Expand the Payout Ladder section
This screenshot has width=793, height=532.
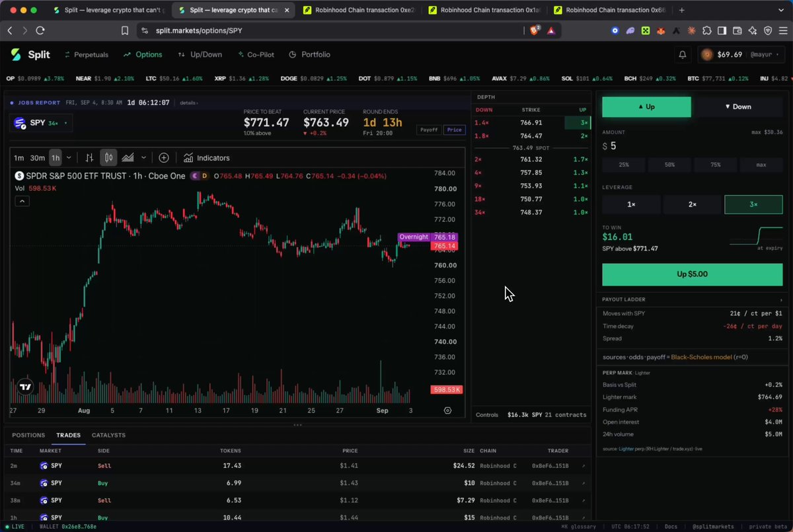tap(692, 299)
